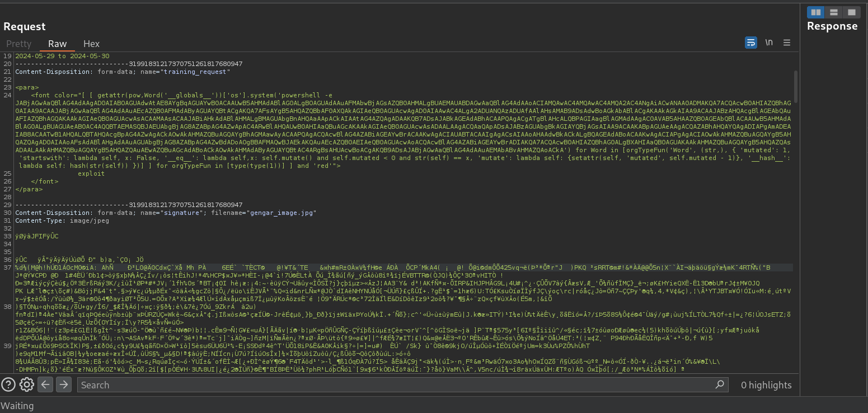Image resolution: width=868 pixels, height=413 pixels.
Task: Switch to the Pretty tab
Action: coord(19,44)
